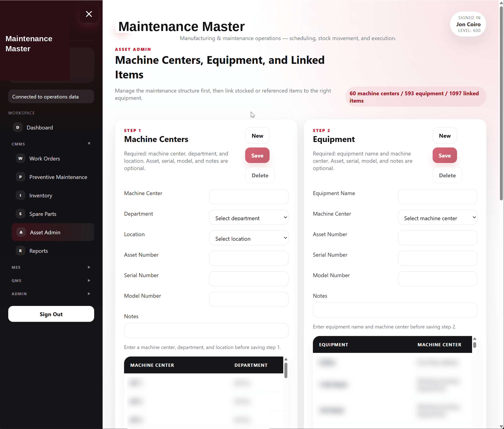The height and width of the screenshot is (429, 504).
Task: Click the Preventive Maintenance P icon badge
Action: click(21, 177)
